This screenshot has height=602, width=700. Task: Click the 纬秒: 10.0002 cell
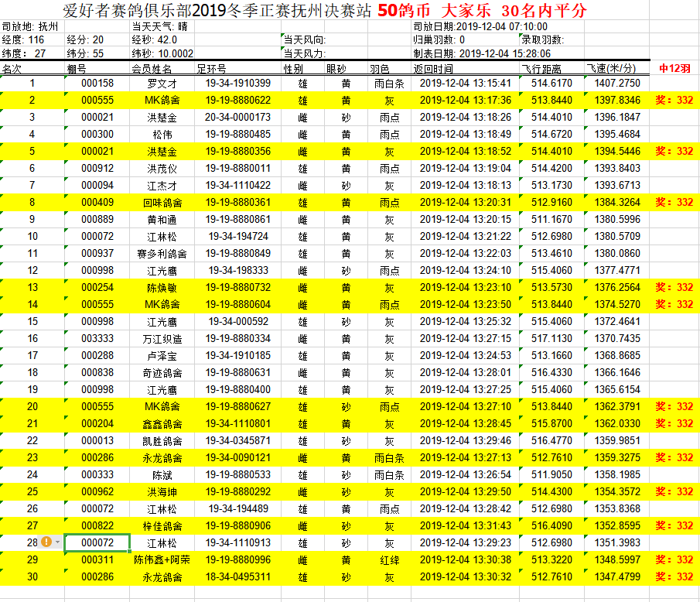[x=162, y=53]
